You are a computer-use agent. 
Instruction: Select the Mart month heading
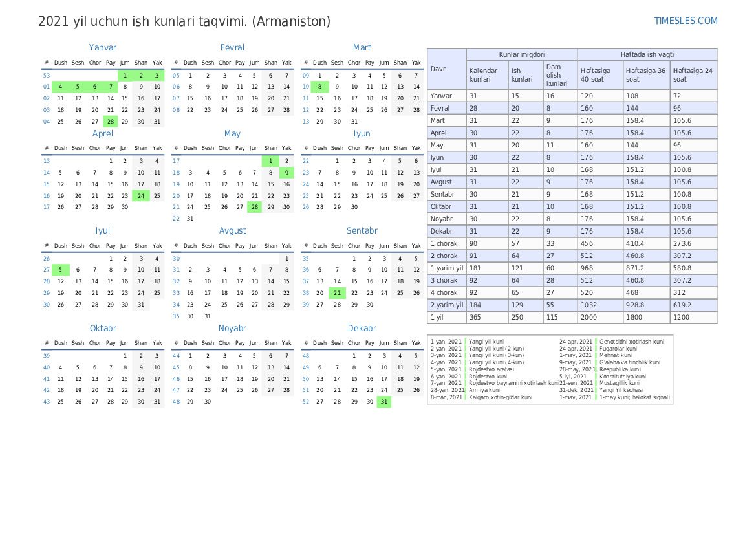click(362, 47)
